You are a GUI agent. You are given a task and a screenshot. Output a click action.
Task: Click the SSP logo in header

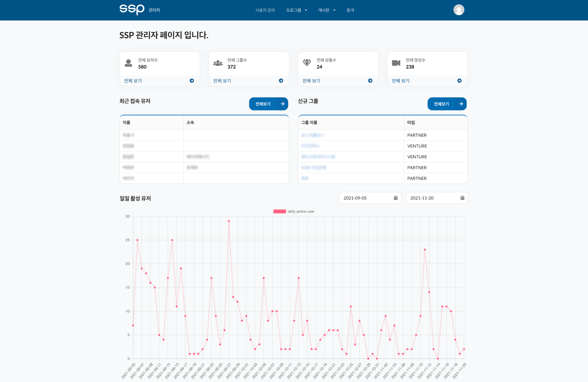pyautogui.click(x=132, y=9)
